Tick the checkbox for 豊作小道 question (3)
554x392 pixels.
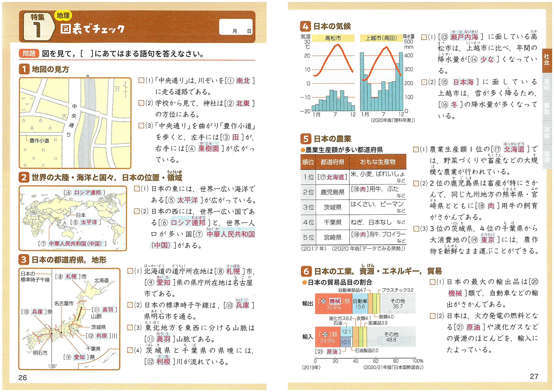(141, 126)
